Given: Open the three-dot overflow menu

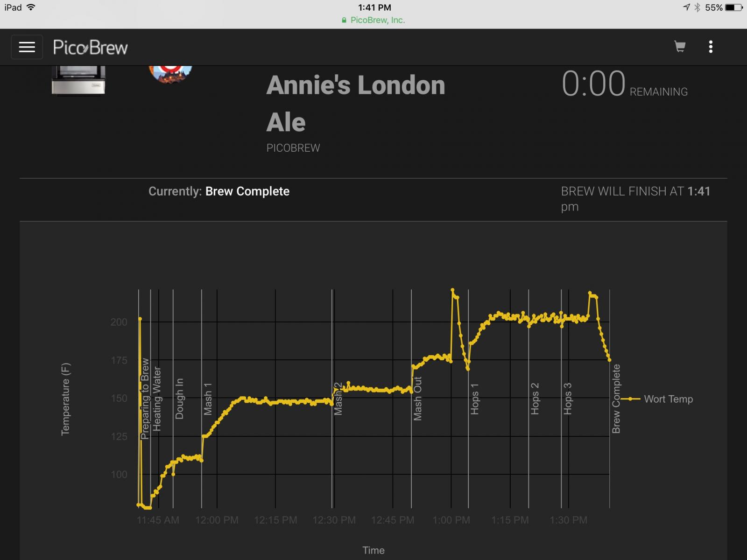Looking at the screenshot, I should [711, 47].
